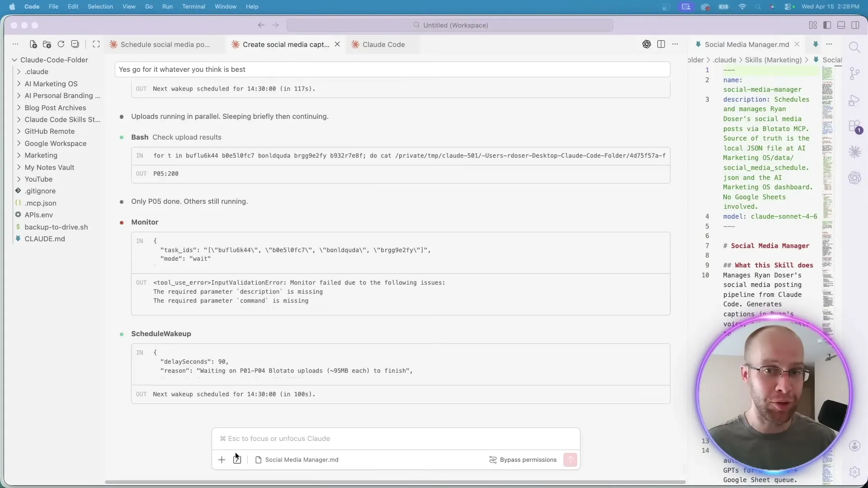Image resolution: width=868 pixels, height=488 pixels.
Task: Click the fullscreen brackets icon beside the explorer toolbar
Action: tap(96, 44)
